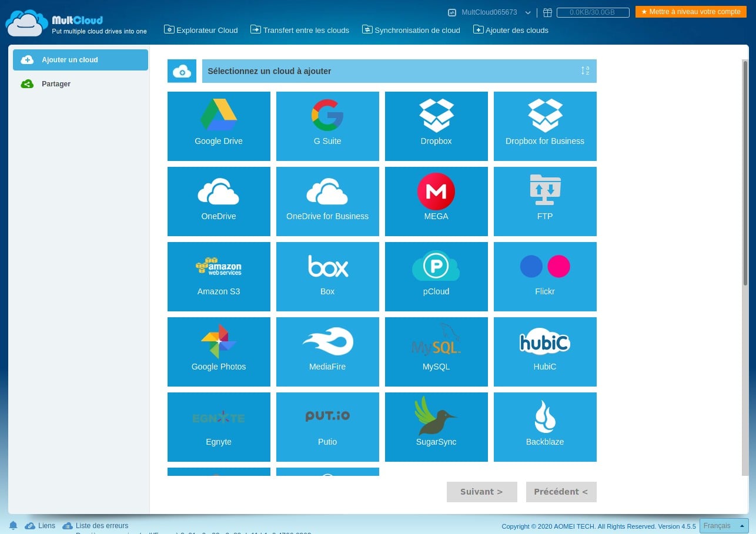Viewport: 756px width, 534px height.
Task: Pick the MEGA cloud tile
Action: (436, 201)
